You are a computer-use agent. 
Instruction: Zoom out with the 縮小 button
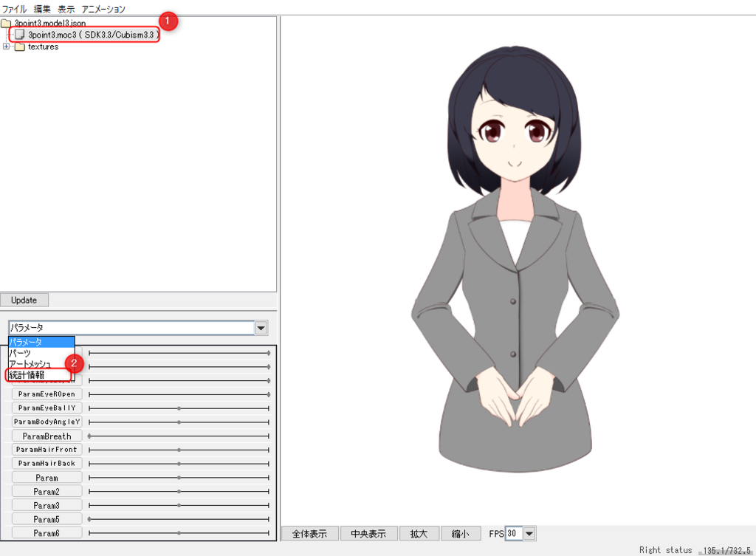(461, 533)
